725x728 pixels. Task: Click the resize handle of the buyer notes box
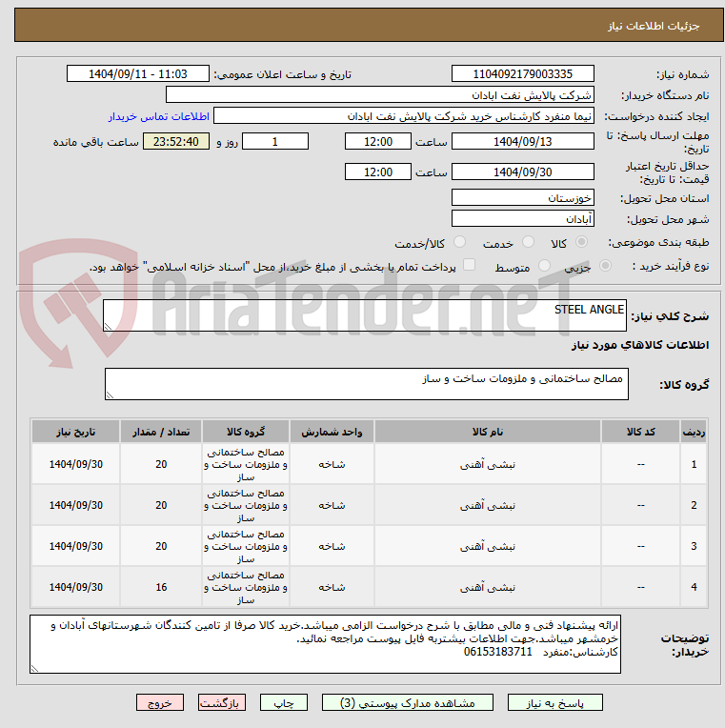[34, 669]
